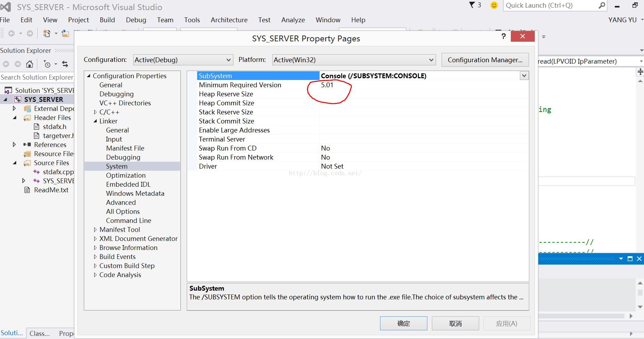Viewport: 644px width, 339px height.
Task: Select VC++ Directories property page
Action: tap(125, 103)
